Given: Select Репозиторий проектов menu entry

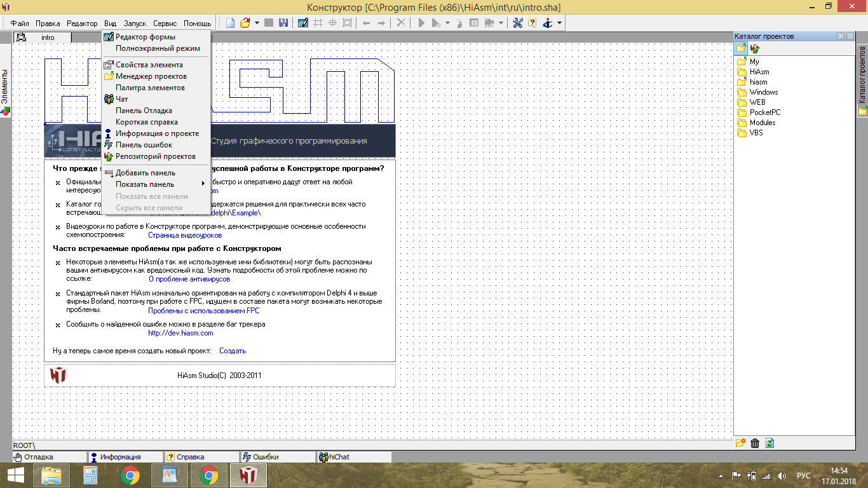Looking at the screenshot, I should tap(156, 156).
